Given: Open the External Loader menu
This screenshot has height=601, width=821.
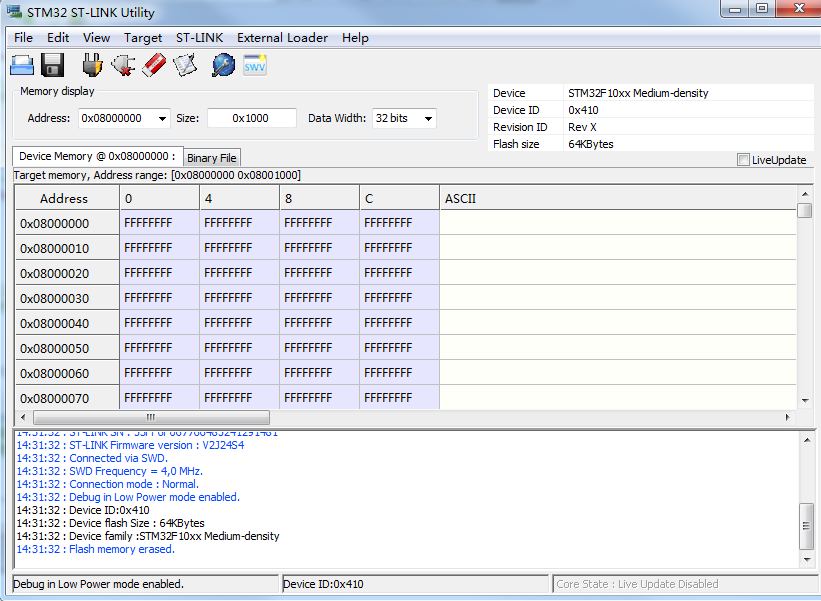Looking at the screenshot, I should click(x=282, y=38).
